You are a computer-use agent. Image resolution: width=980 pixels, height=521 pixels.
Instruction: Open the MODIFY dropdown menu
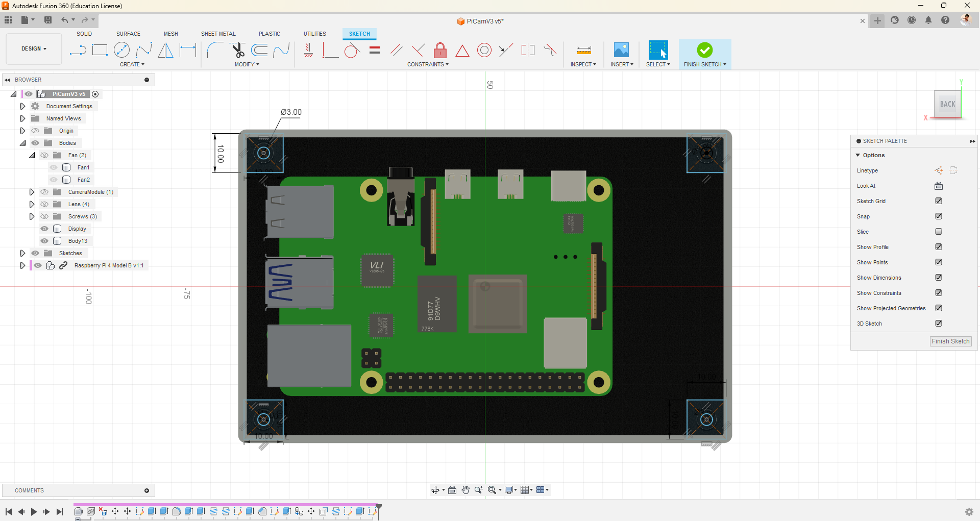tap(247, 64)
